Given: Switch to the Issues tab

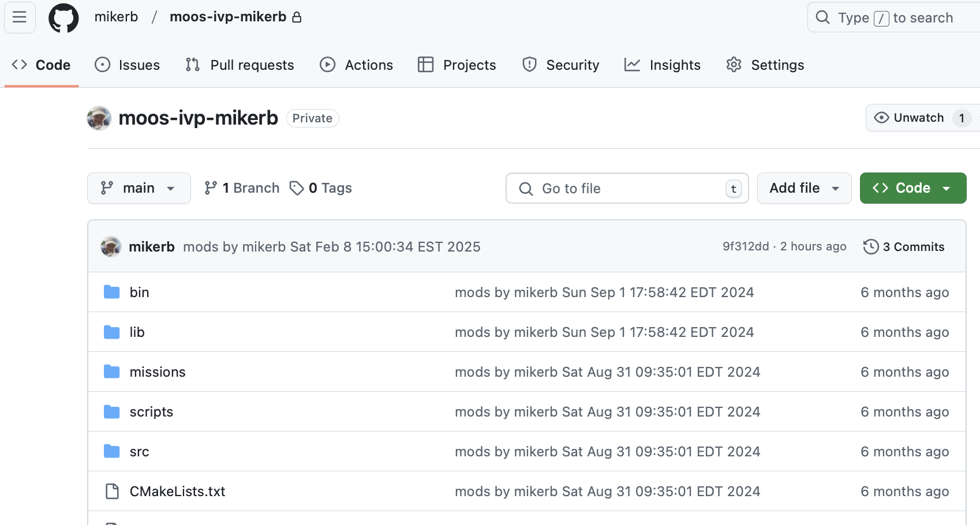Looking at the screenshot, I should [128, 65].
